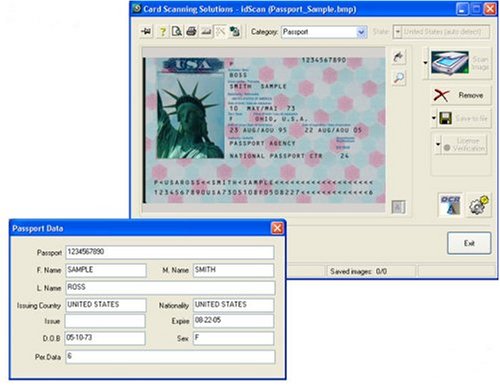The image size is (500, 392).
Task: Click the M. Name field SMITH
Action: 234,270
